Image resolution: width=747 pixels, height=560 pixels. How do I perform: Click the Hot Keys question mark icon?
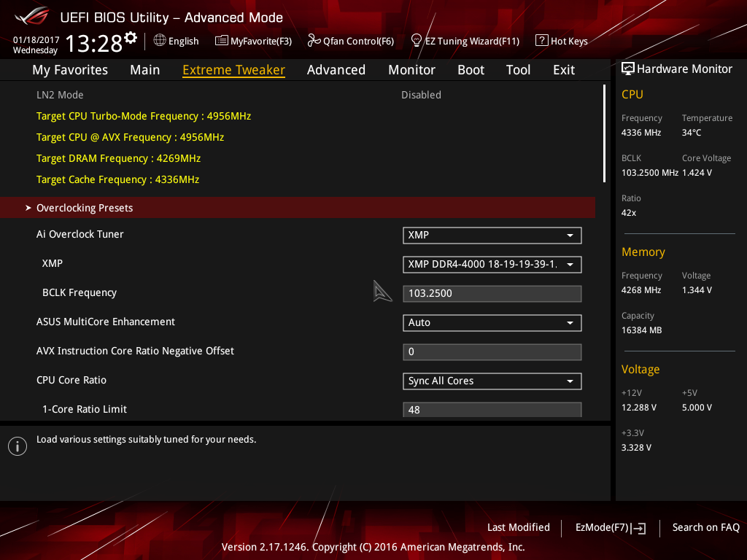[542, 41]
